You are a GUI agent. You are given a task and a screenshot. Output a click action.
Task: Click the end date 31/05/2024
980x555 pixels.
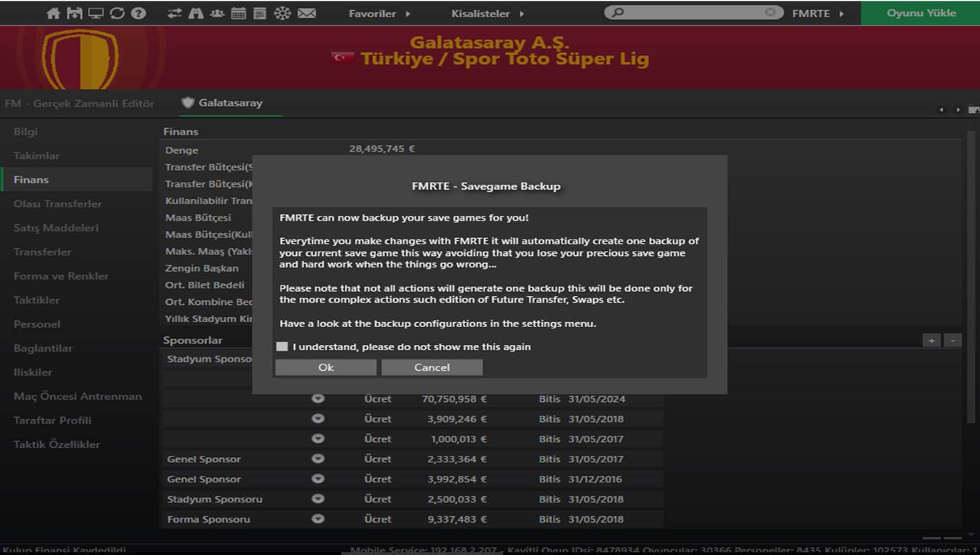(x=596, y=398)
